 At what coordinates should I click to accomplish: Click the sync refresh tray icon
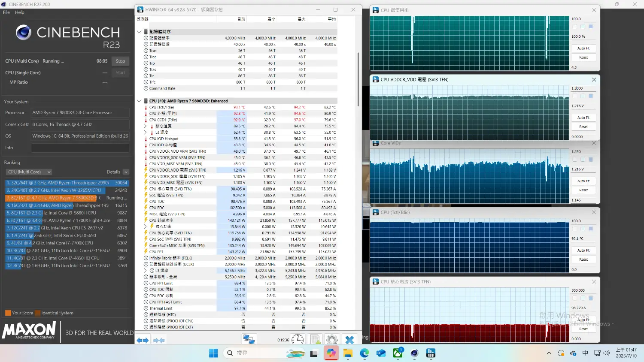pyautogui.click(x=561, y=353)
